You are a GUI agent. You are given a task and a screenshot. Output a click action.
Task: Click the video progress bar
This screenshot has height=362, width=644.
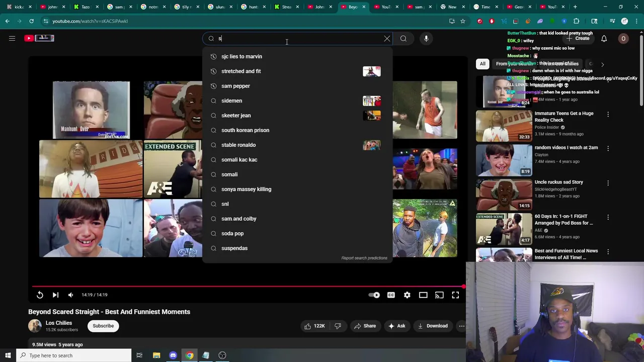pyautogui.click(x=248, y=287)
